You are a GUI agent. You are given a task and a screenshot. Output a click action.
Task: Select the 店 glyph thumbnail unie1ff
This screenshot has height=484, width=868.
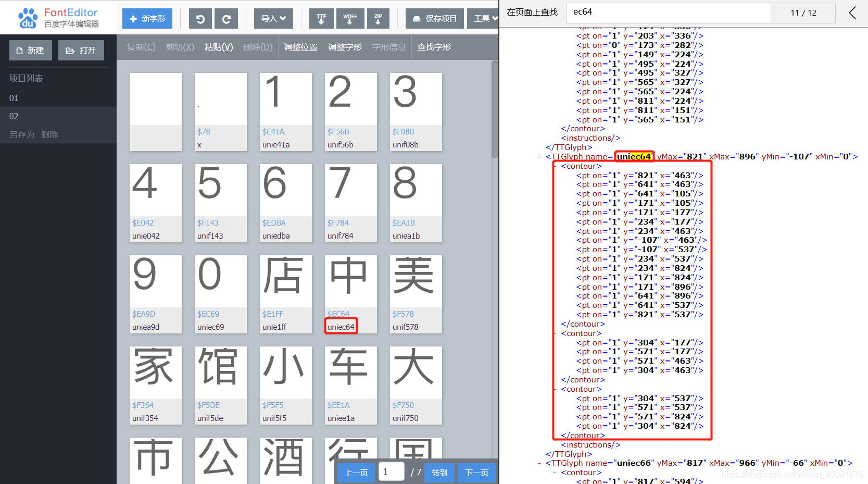tap(286, 294)
